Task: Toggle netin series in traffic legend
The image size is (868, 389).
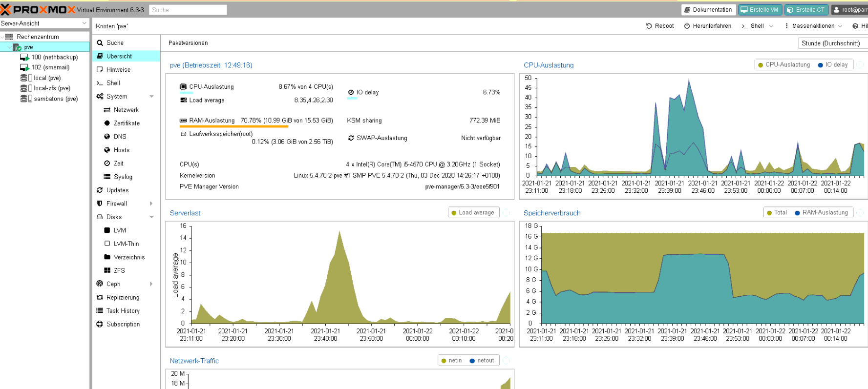Action: (x=451, y=360)
